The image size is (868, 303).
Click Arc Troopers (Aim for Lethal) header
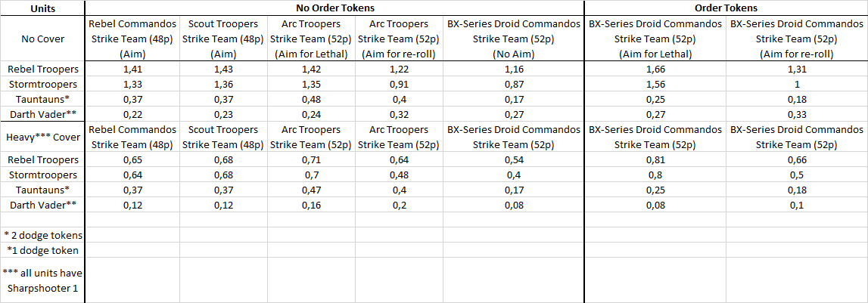(311, 39)
